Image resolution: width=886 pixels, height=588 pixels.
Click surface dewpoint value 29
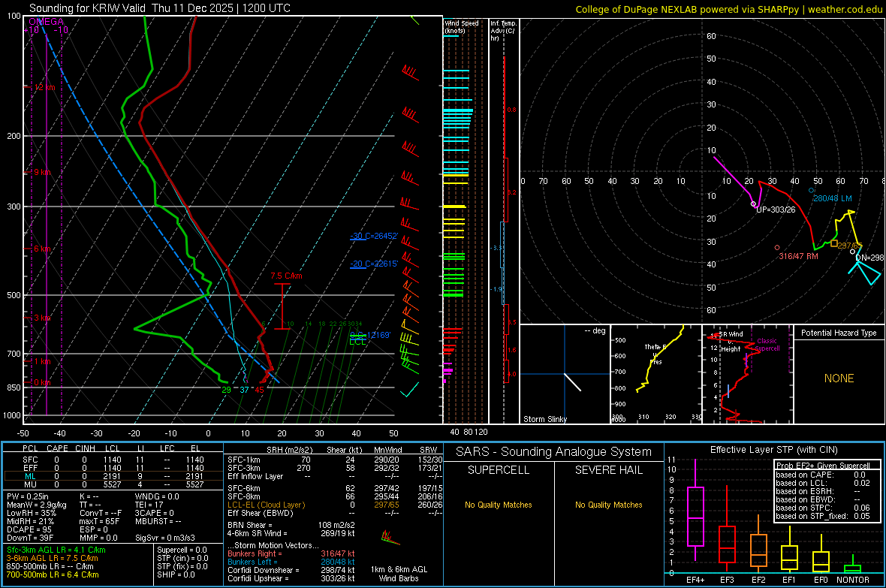[226, 390]
